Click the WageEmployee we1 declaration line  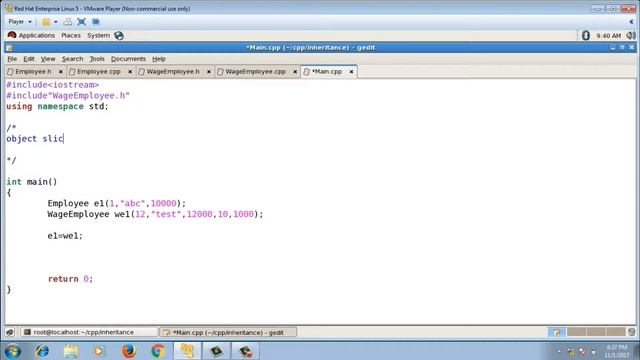tap(156, 214)
